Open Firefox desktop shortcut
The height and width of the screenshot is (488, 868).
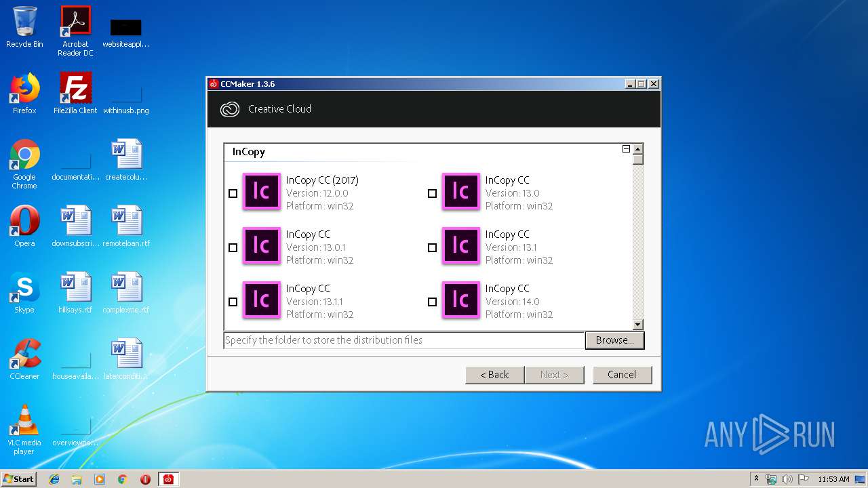coord(24,94)
